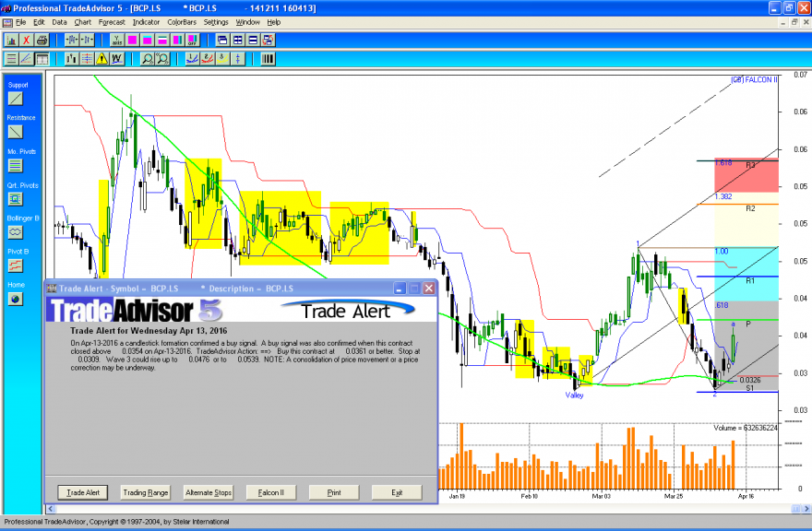
Task: Click the yellow warning triangle alert icon
Action: (x=102, y=59)
